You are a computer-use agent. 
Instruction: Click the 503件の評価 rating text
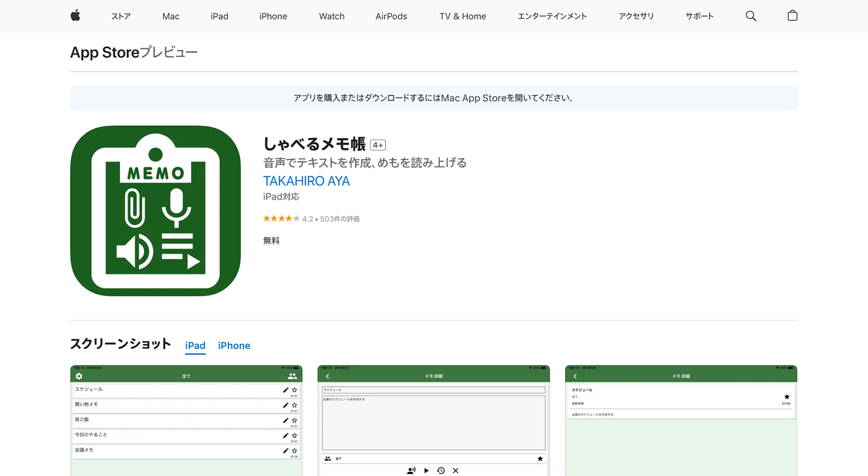[340, 219]
